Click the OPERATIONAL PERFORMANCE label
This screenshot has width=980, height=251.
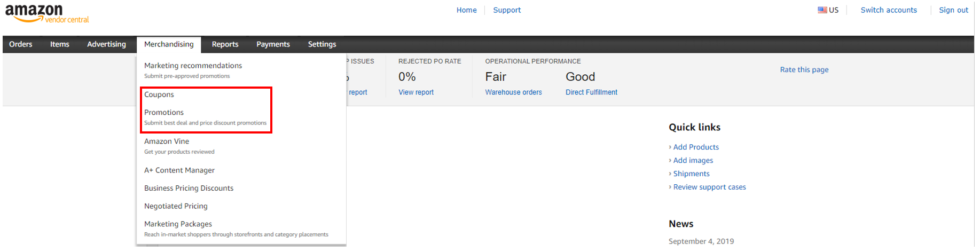point(533,61)
